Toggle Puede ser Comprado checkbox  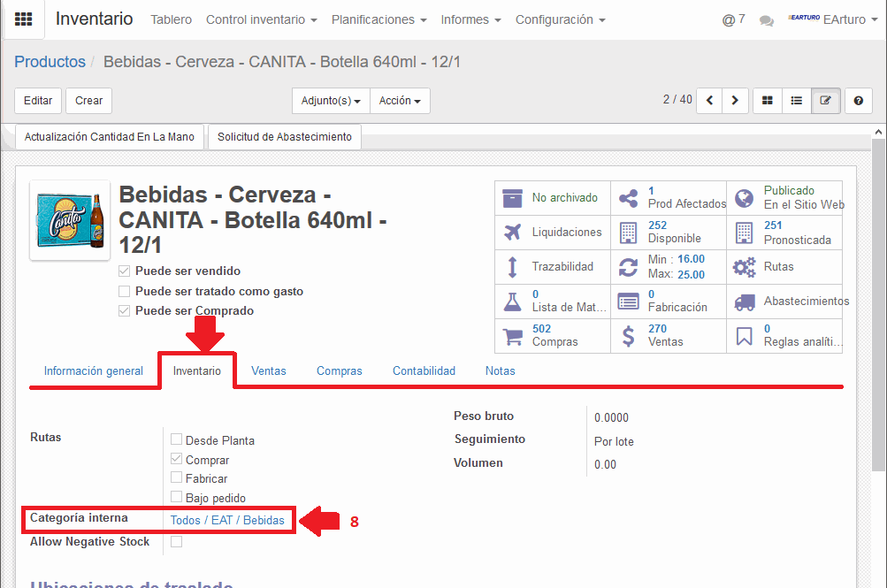coord(124,311)
